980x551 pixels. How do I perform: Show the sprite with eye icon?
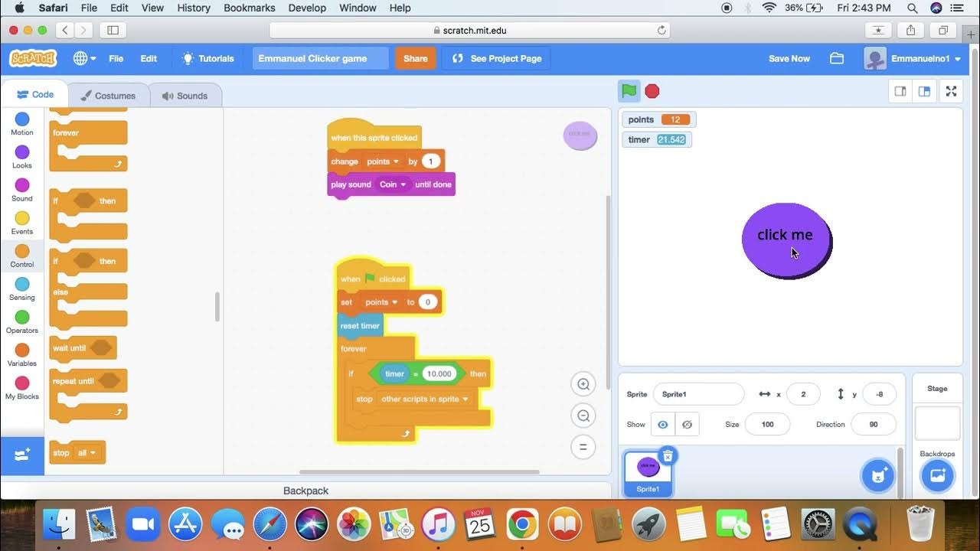[663, 425]
